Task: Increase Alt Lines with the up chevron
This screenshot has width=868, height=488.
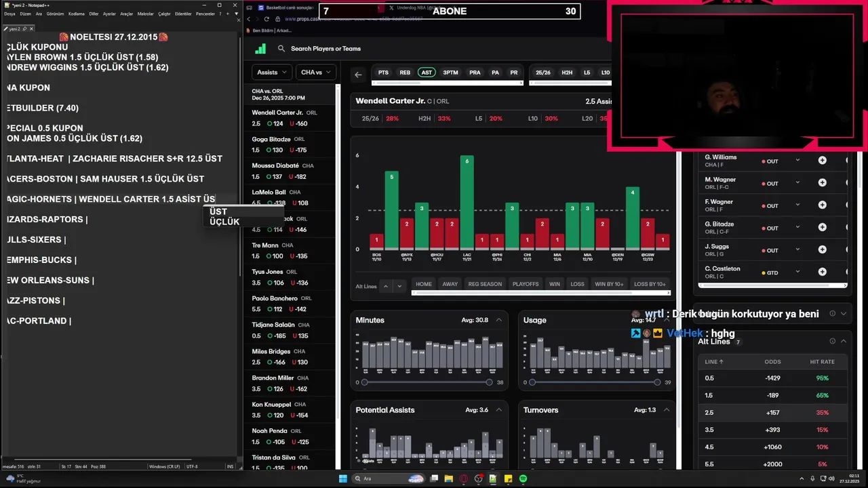Action: [x=386, y=286]
